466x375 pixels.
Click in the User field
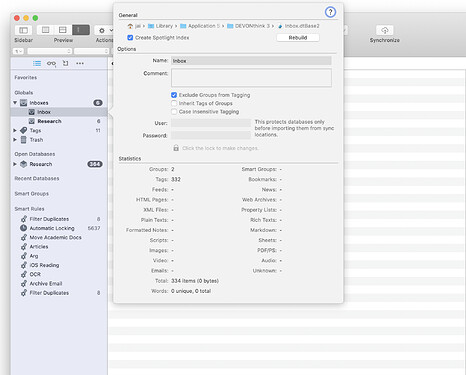(211, 123)
